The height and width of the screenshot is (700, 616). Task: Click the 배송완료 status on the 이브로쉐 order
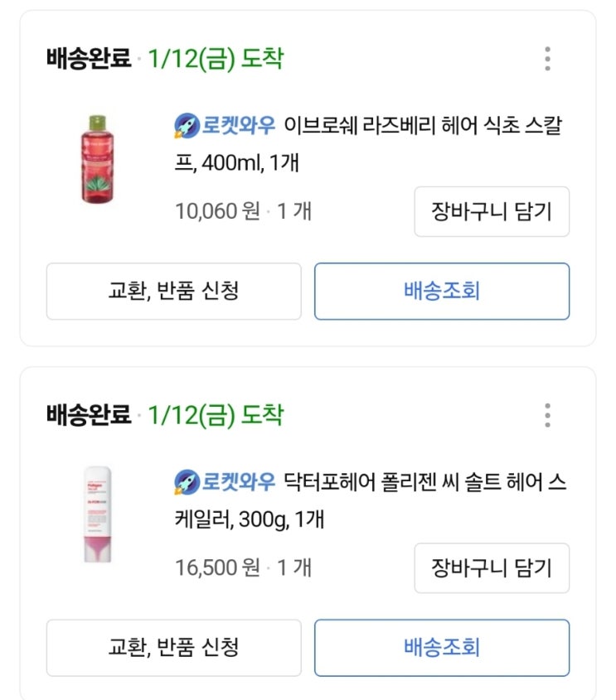pyautogui.click(x=89, y=60)
